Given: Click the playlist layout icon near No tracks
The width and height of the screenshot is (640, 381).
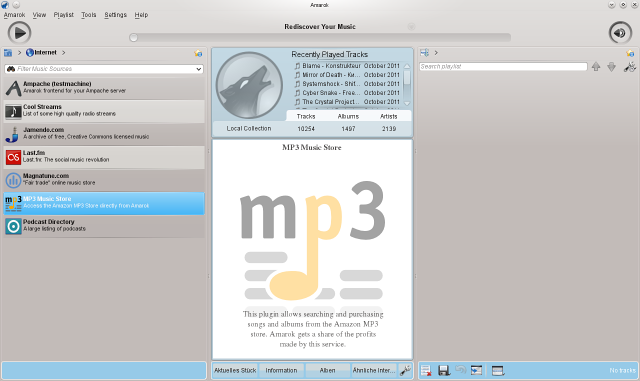Looking at the screenshot, I should point(498,370).
